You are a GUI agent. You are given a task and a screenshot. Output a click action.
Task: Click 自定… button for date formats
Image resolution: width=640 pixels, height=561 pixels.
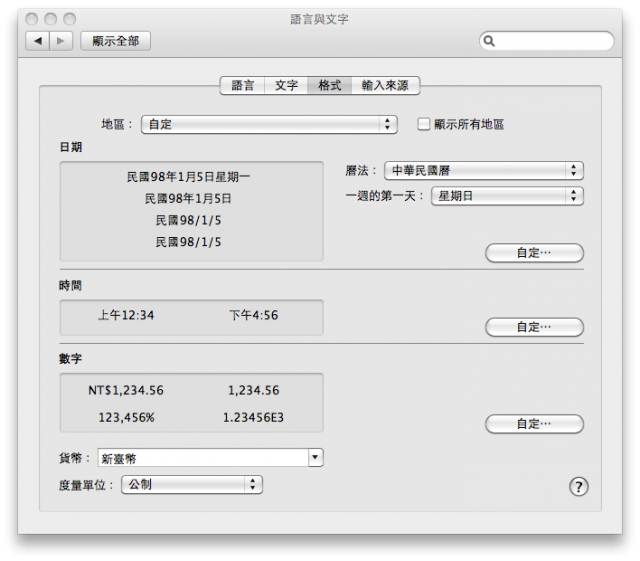[534, 253]
